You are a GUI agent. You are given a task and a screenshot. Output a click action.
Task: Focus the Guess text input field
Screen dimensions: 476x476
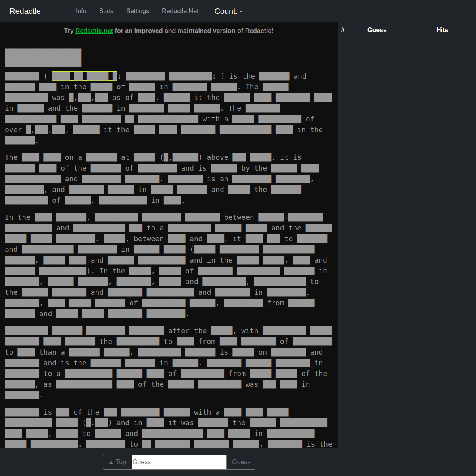click(179, 462)
